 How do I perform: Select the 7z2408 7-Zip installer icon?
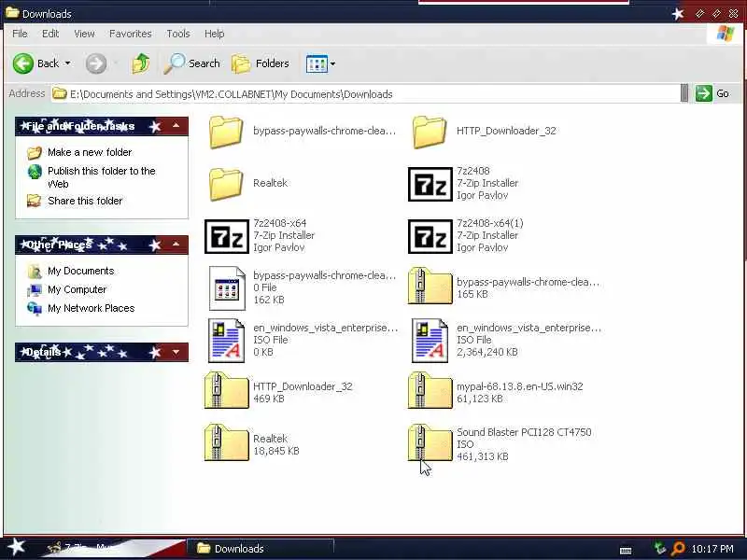coord(430,184)
